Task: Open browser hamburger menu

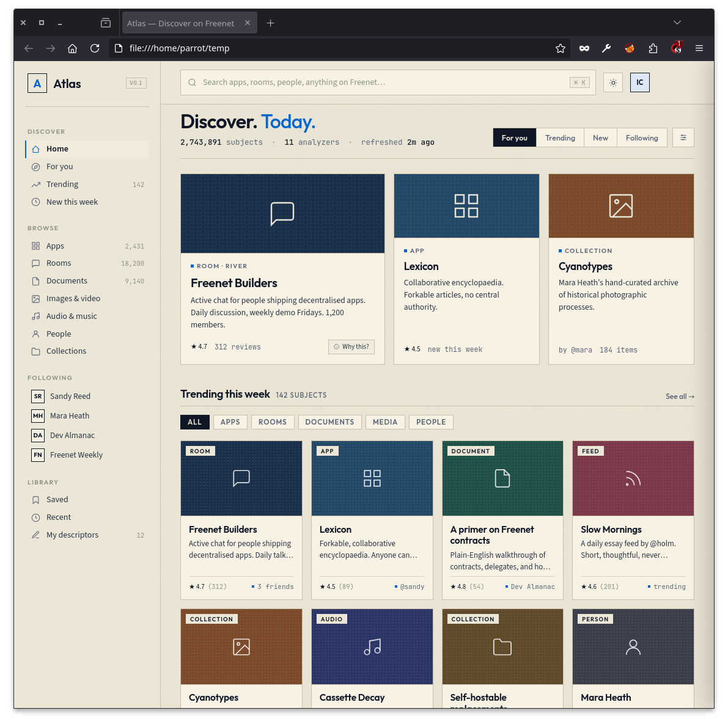Action: pos(699,48)
